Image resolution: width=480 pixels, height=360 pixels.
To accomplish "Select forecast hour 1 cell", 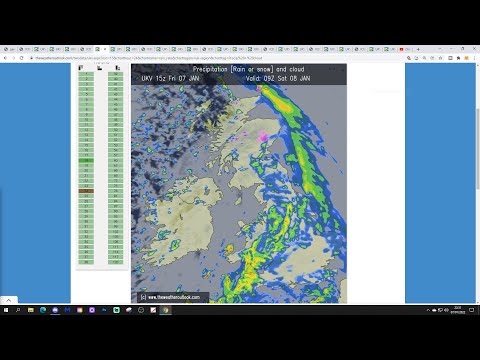I will click(x=86, y=74).
